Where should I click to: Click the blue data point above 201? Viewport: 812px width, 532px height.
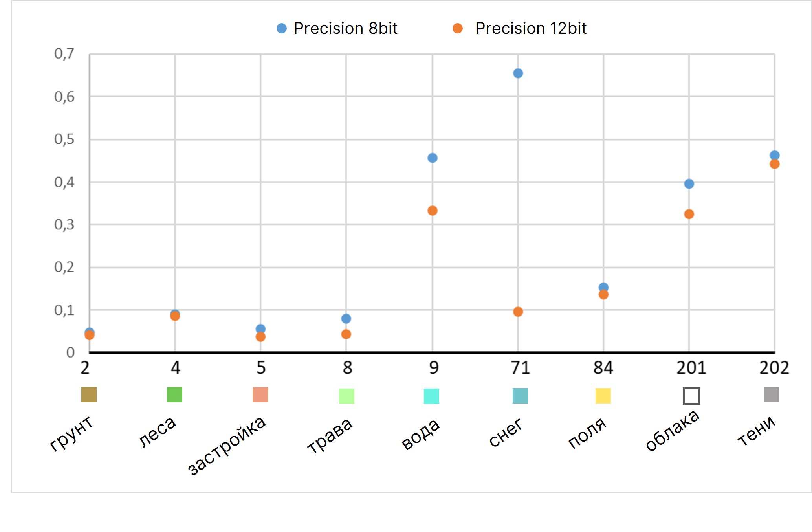(x=689, y=184)
